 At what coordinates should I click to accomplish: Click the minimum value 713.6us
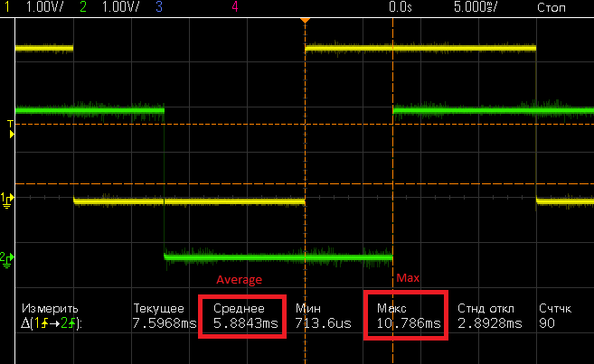point(323,323)
